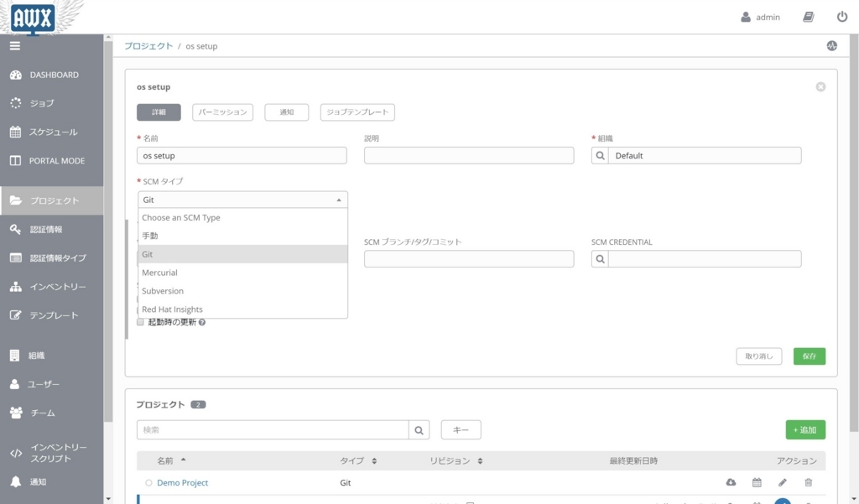The image size is (859, 504).
Task: Click organization lookup magnifier icon
Action: coord(600,156)
